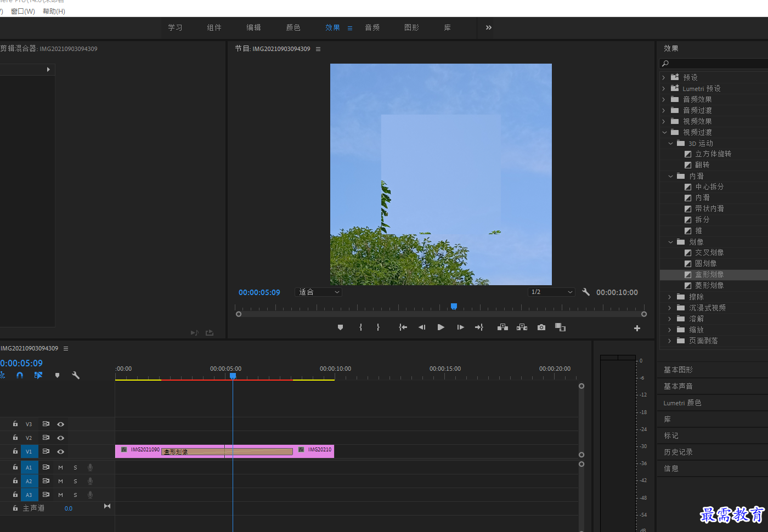
Task: Show overflow workspaces double chevron
Action: click(x=488, y=27)
